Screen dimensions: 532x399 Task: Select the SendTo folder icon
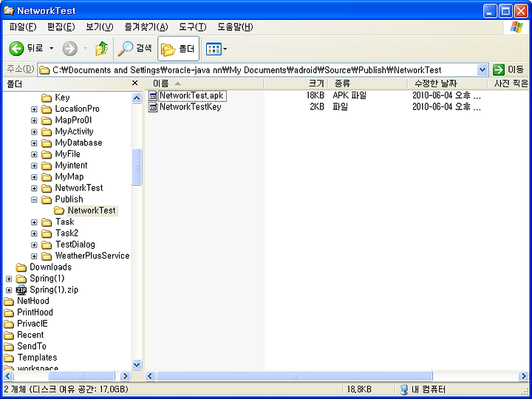click(x=8, y=347)
